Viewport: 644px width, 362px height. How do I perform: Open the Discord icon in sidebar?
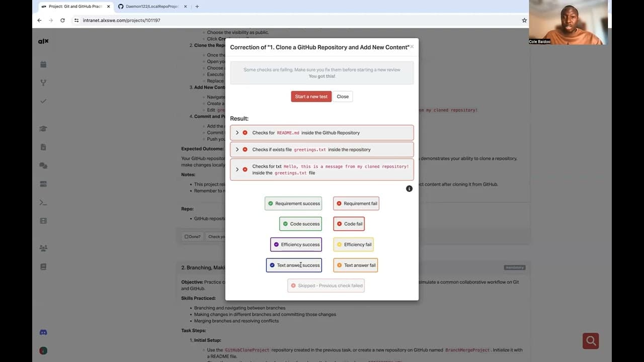tap(43, 332)
